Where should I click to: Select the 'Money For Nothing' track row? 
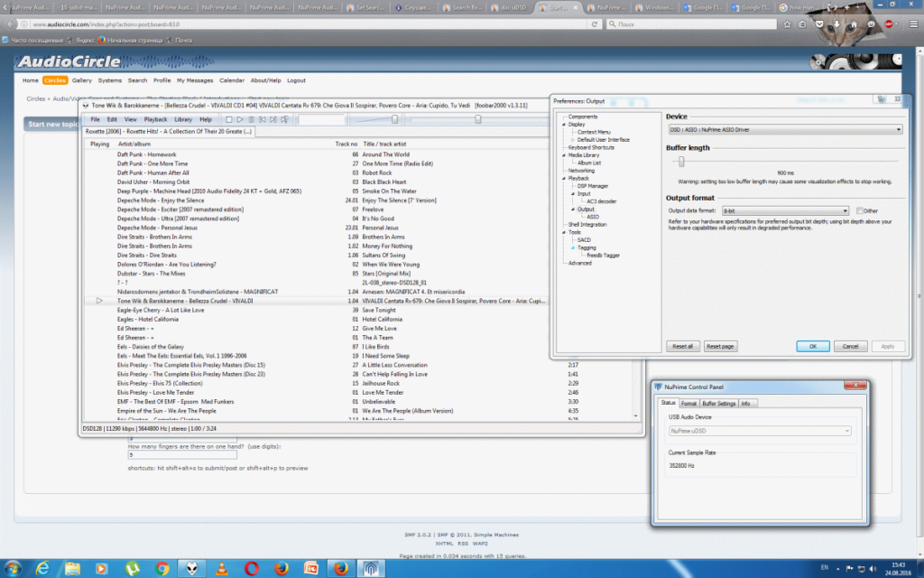317,246
